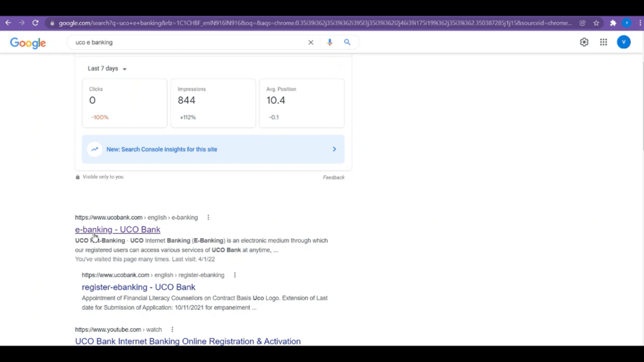Click the 'Visible only to you' label
Screen dimensions: 644x362
(103, 177)
